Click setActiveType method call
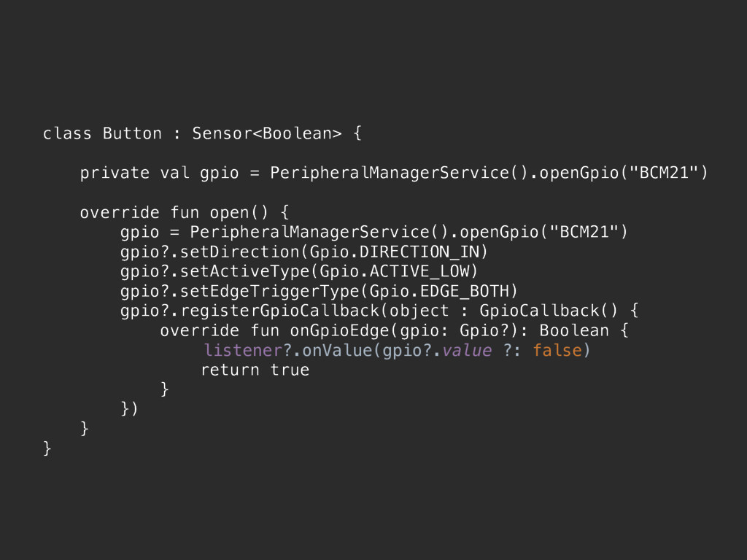 [244, 271]
